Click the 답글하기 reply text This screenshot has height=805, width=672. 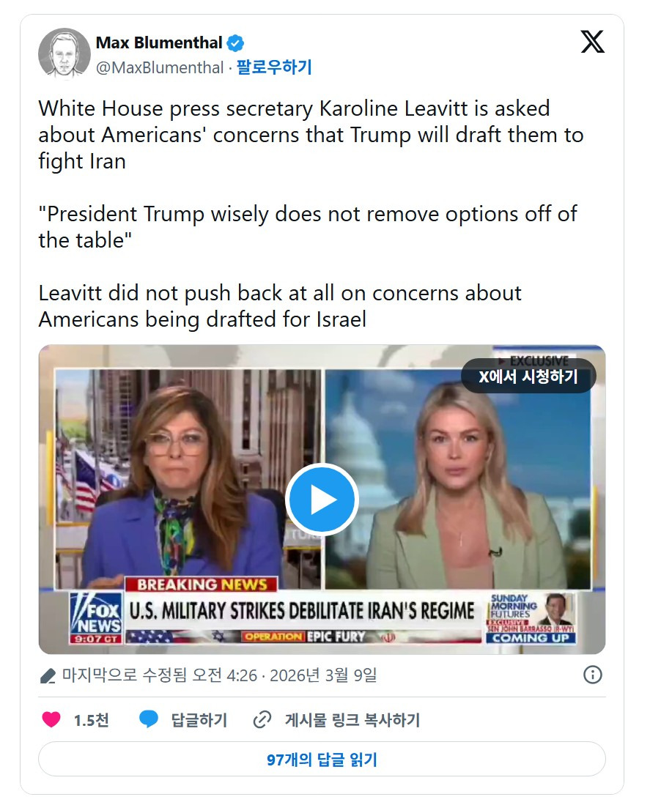point(199,720)
